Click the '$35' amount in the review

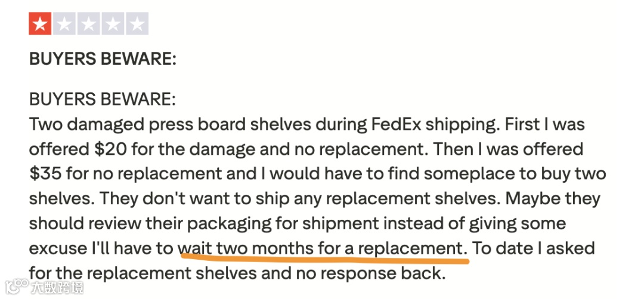tap(45, 175)
